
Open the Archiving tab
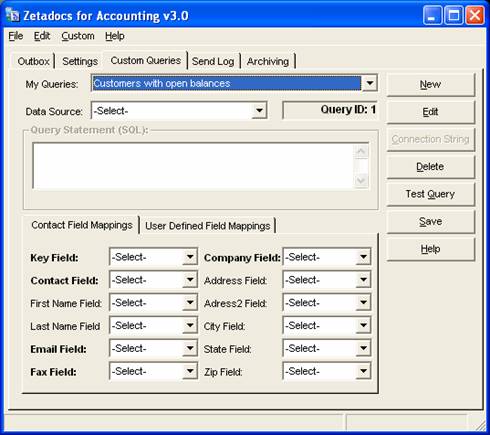(268, 61)
